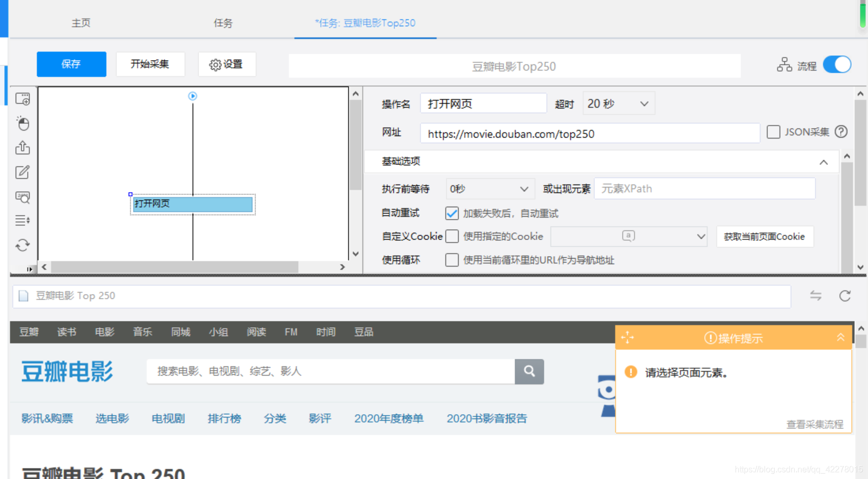Select the dropdown-list step icon
Screen dimensions: 868x479
point(23,220)
